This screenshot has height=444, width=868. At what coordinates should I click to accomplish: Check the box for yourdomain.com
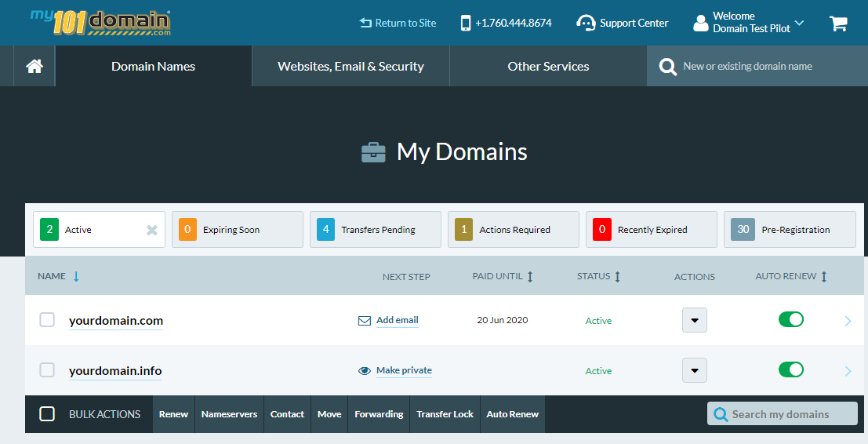coord(47,320)
